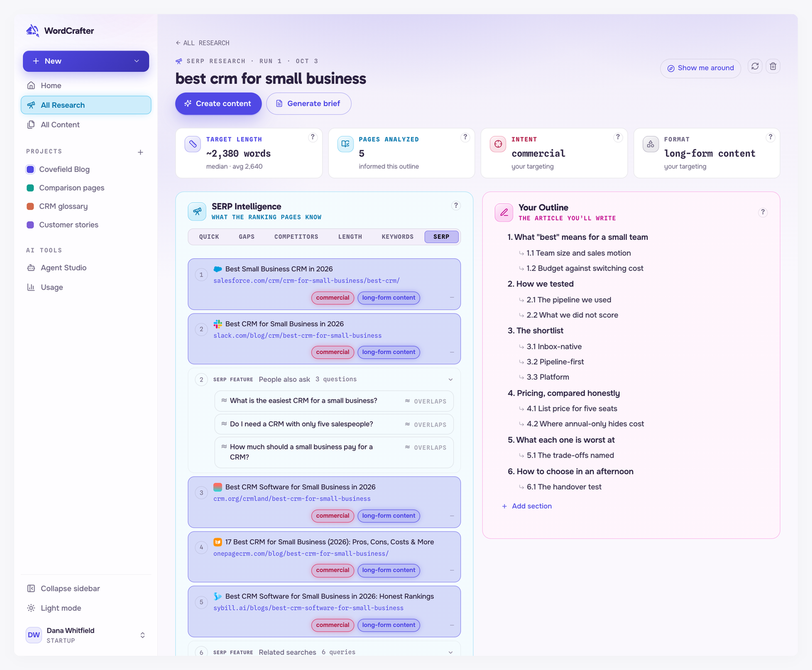This screenshot has height=670, width=812.
Task: Collapse the People also ask section
Action: [451, 379]
